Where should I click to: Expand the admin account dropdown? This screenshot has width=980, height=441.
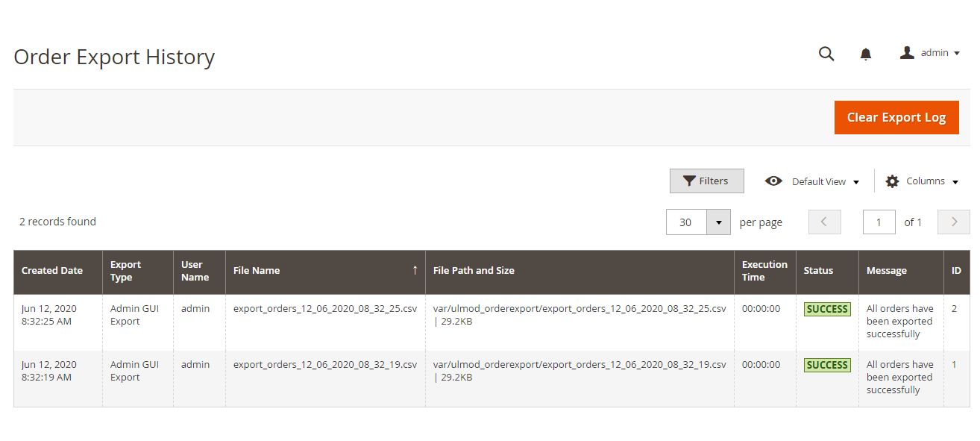[957, 54]
